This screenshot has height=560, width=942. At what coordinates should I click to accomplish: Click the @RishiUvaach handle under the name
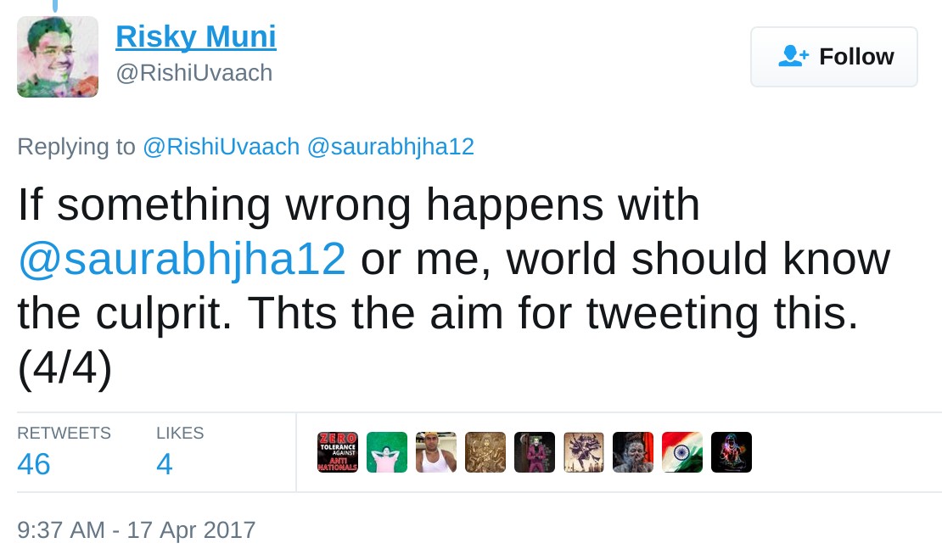click(x=194, y=73)
